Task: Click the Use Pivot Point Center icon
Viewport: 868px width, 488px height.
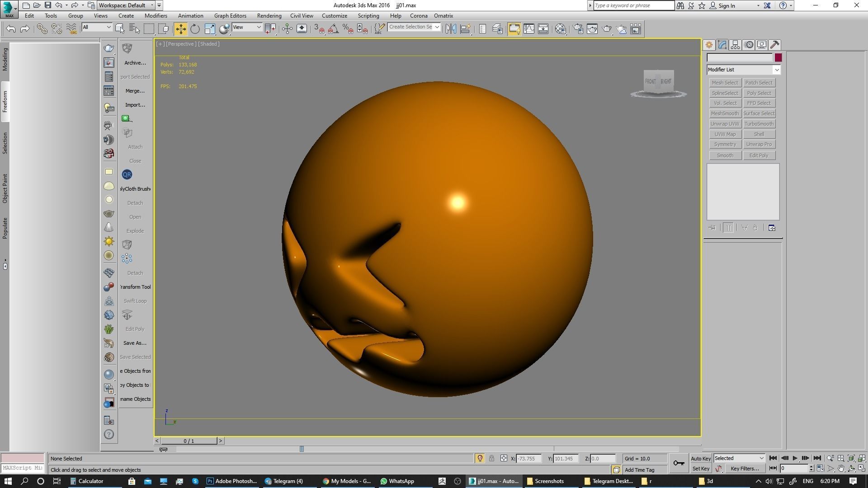Action: (x=270, y=29)
